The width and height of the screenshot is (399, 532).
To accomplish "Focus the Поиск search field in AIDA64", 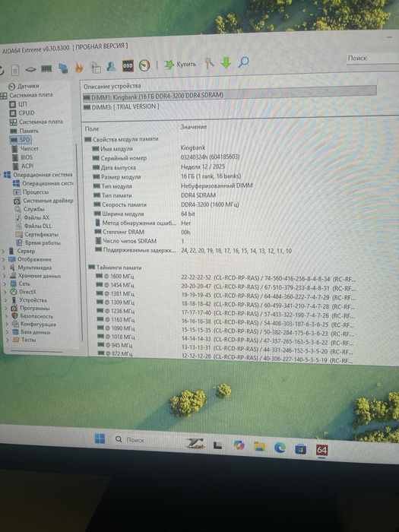I will (372, 59).
